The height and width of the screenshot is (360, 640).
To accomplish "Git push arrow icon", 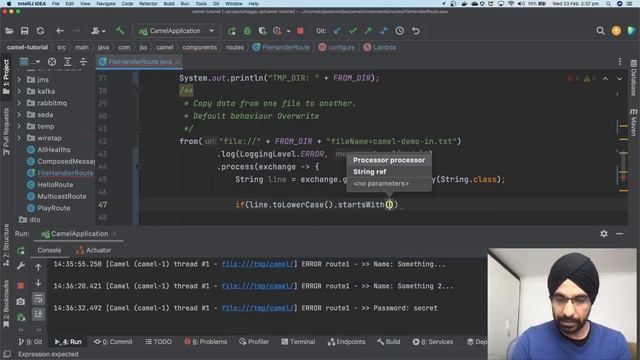I will point(368,31).
